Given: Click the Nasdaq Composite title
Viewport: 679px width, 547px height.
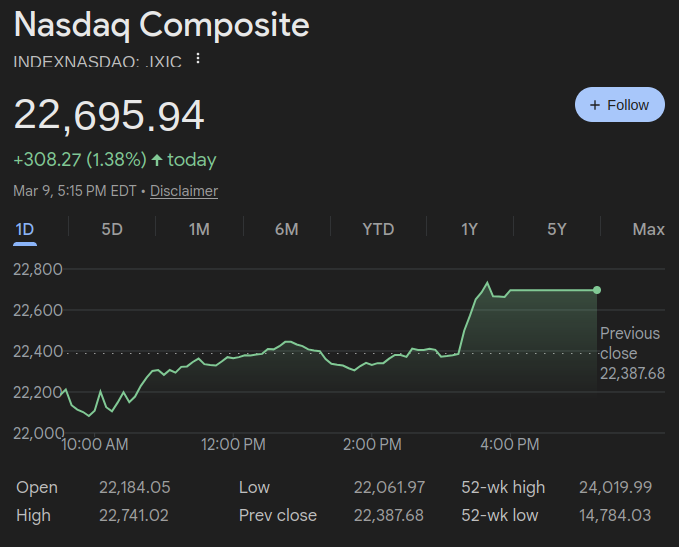Looking at the screenshot, I should (x=161, y=25).
